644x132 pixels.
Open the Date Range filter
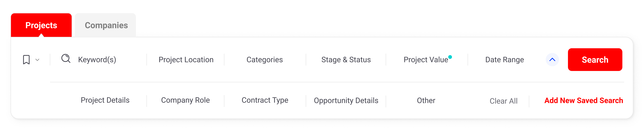[x=504, y=60]
